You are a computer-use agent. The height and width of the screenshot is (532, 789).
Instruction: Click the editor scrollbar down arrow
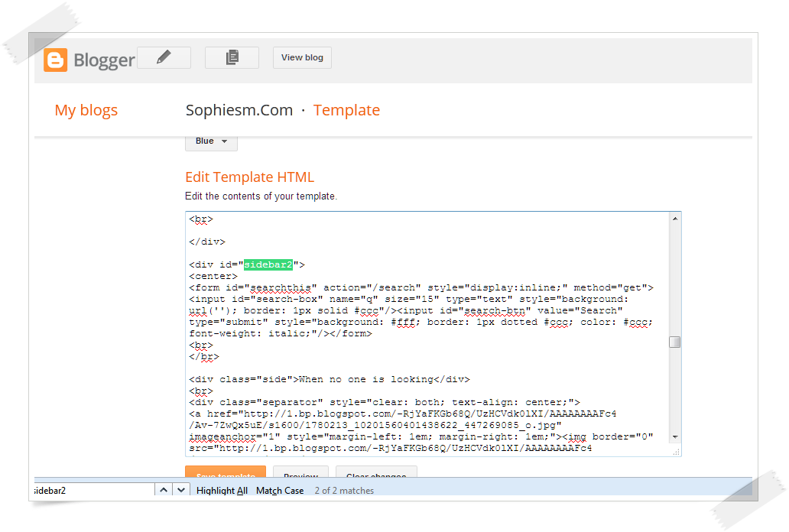pos(674,436)
